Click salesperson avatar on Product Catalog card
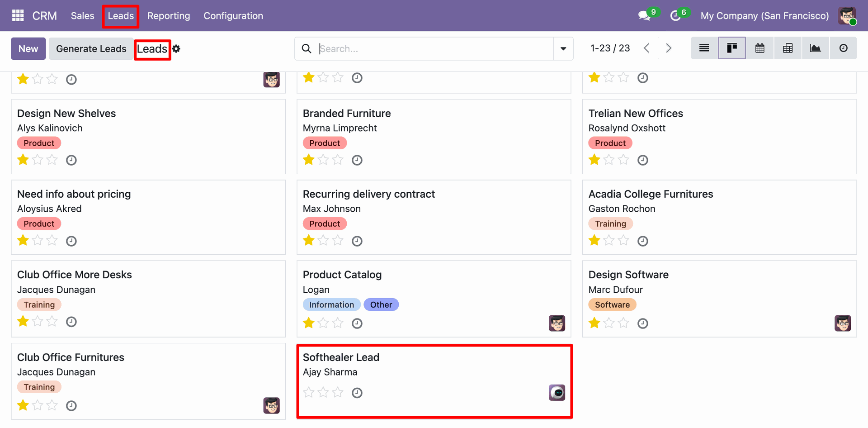 [557, 323]
